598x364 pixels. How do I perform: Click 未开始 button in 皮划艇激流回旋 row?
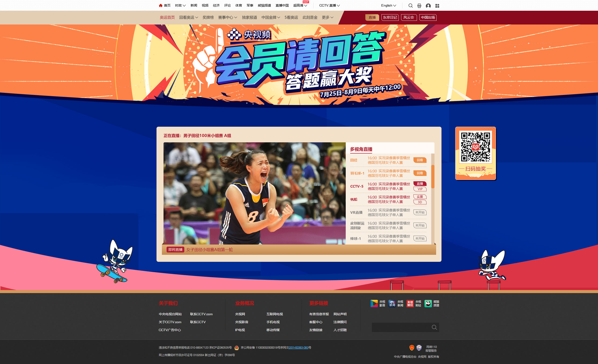[x=420, y=226]
